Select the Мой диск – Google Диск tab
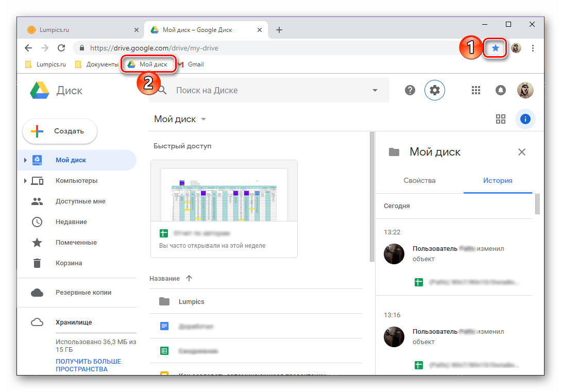Image resolution: width=561 pixels, height=392 pixels. coord(206,30)
